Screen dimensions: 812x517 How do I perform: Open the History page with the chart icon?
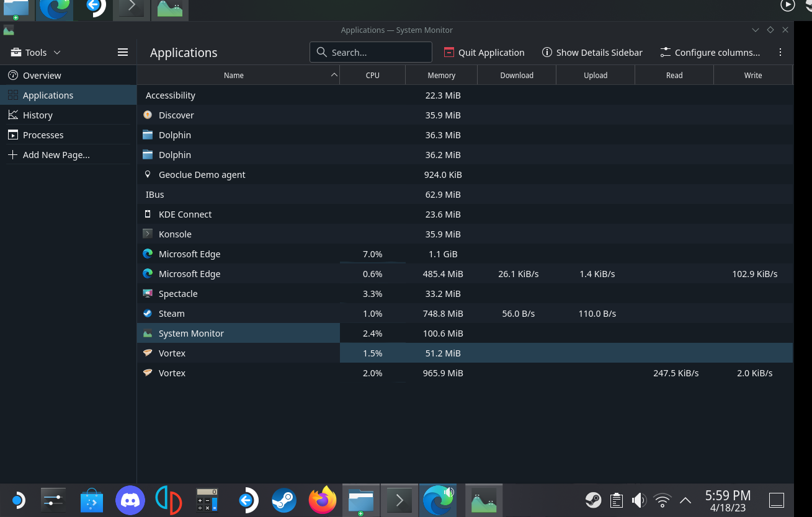click(x=38, y=115)
